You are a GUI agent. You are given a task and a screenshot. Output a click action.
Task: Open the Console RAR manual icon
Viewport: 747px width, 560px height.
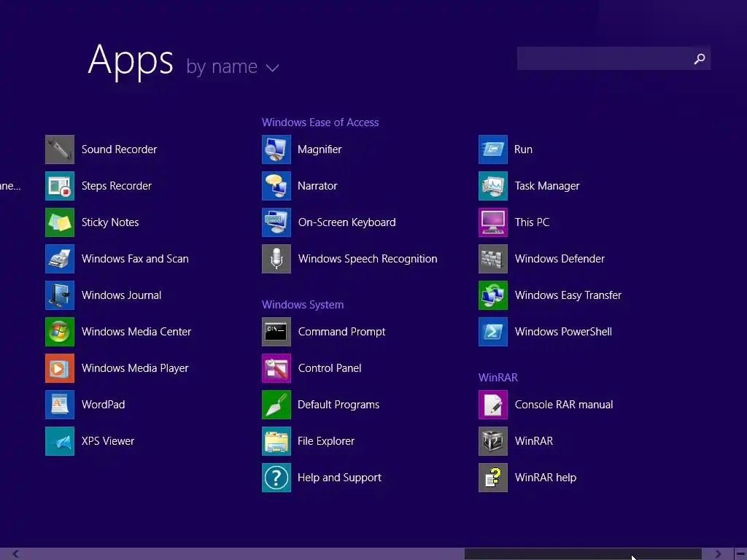(493, 405)
